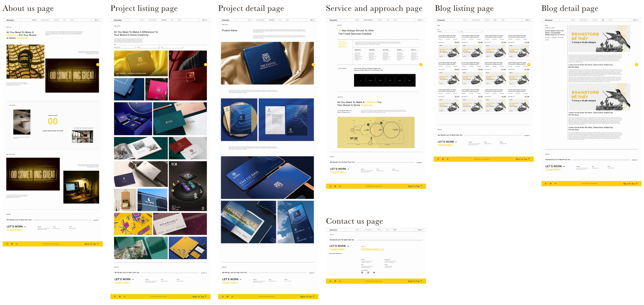Open The Empire Vinhomes Ocean Park project thumbnail
This screenshot has width=644, height=305.
click(x=141, y=63)
